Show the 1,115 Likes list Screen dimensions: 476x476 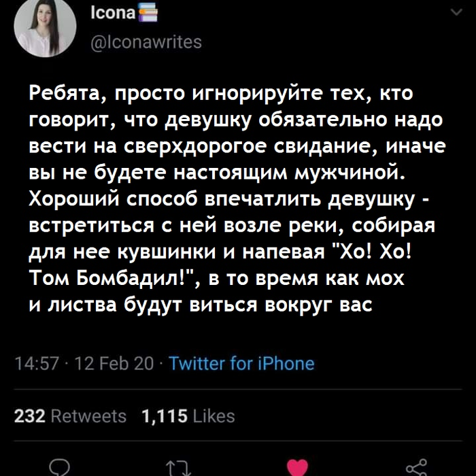click(x=187, y=416)
